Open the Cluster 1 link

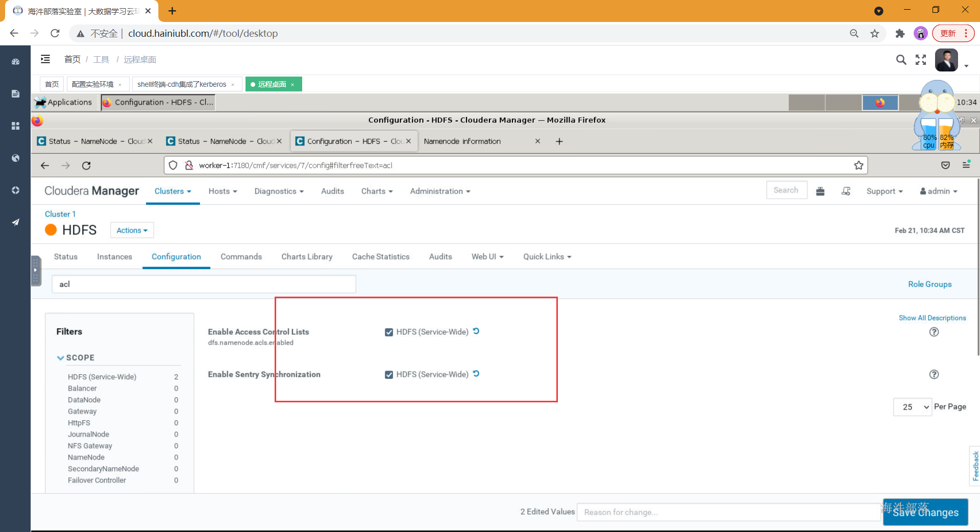click(x=60, y=214)
